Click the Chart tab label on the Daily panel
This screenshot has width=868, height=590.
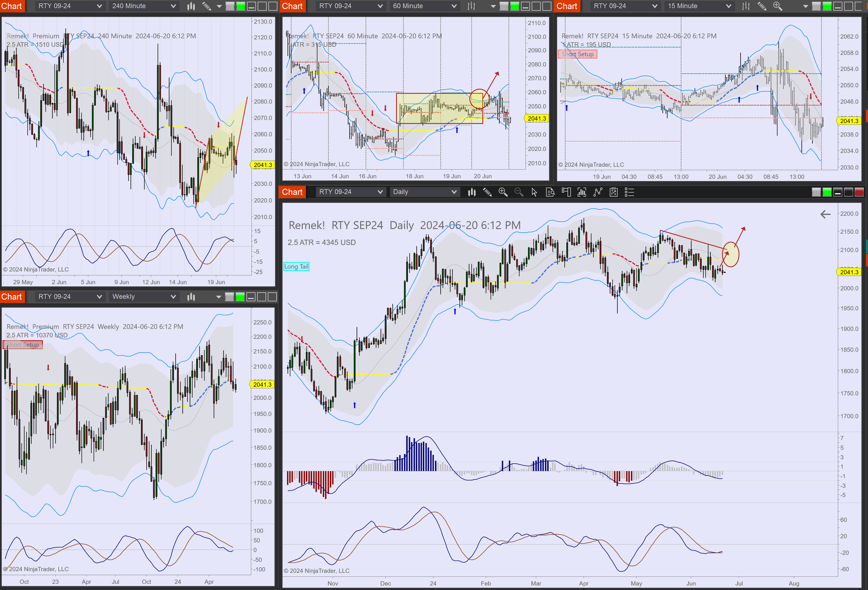point(292,191)
